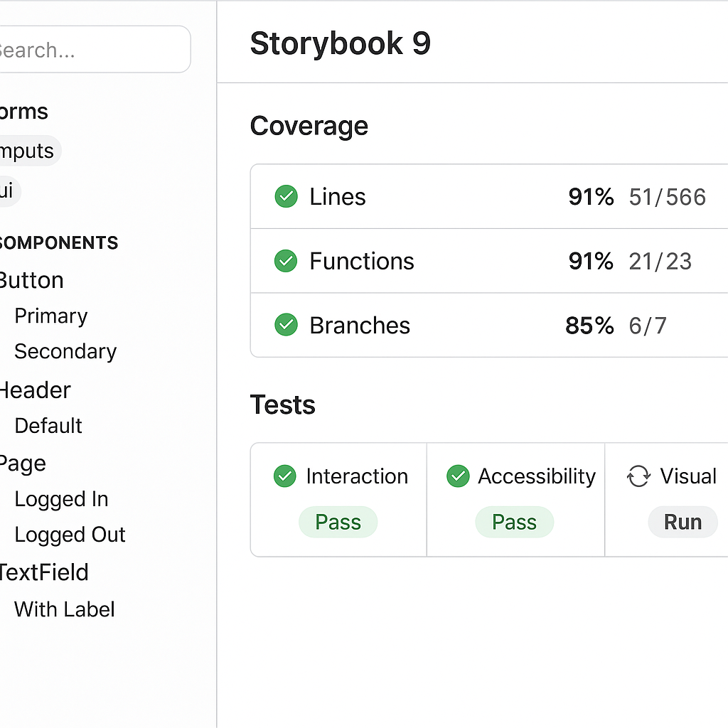The height and width of the screenshot is (728, 728).
Task: Open the Primary button story
Action: click(x=51, y=316)
